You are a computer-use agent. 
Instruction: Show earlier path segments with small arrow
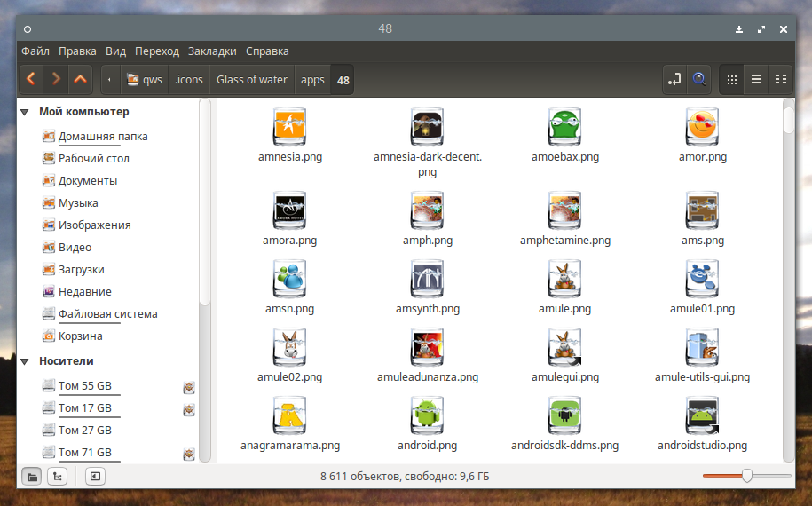tap(109, 79)
